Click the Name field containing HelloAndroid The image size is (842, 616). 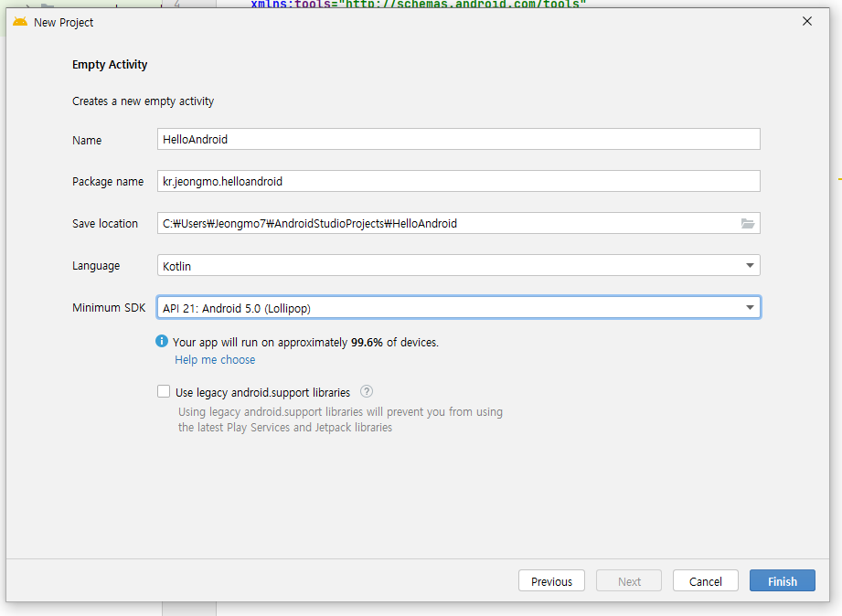coord(459,139)
